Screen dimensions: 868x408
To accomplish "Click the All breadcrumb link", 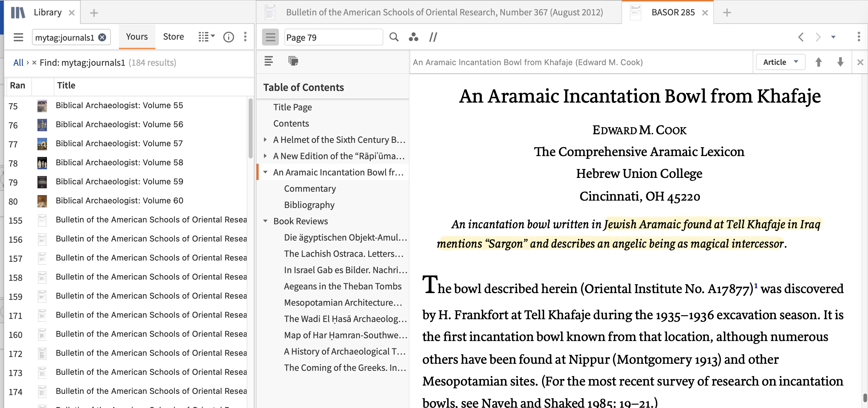I will click(x=18, y=62).
